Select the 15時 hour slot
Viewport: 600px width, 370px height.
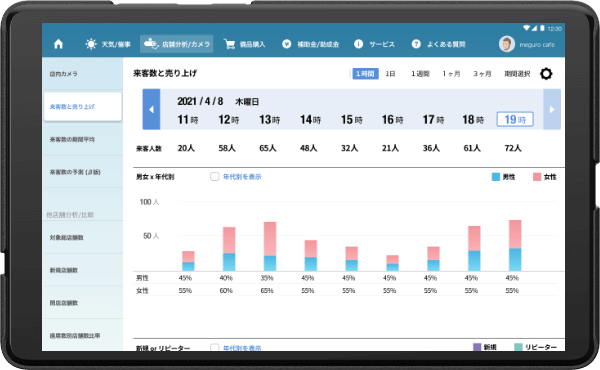[x=352, y=120]
